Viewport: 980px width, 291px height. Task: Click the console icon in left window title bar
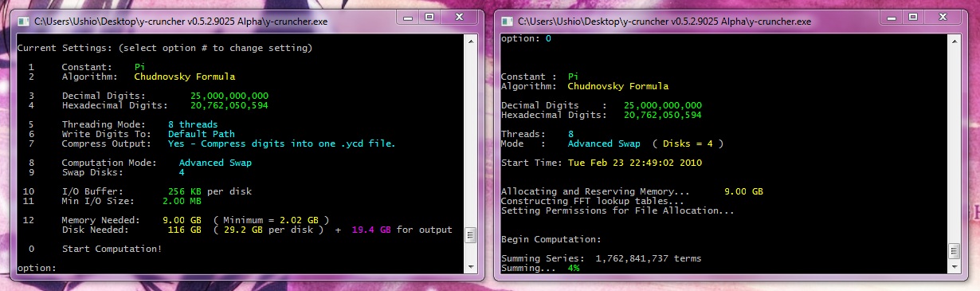click(23, 21)
